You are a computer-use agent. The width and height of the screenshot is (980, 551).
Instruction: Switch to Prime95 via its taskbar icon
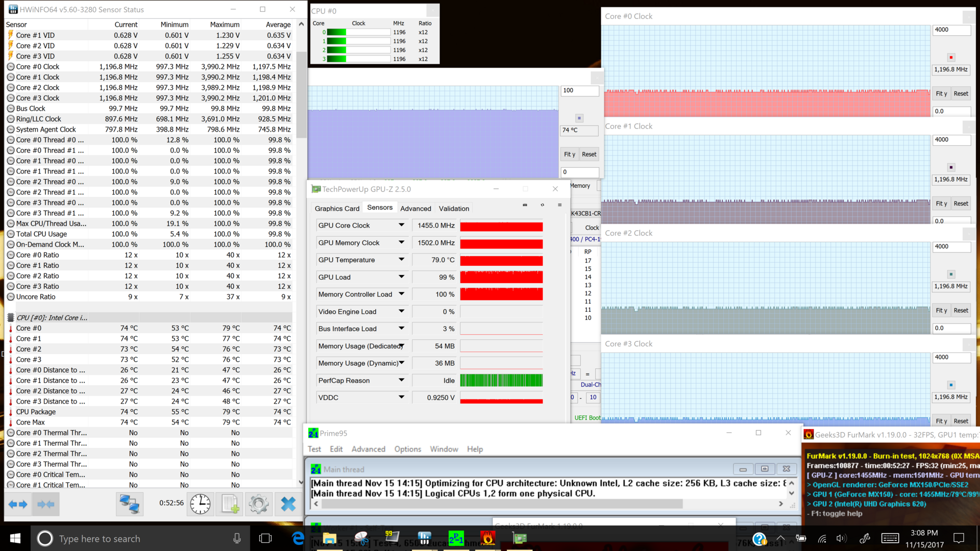click(x=456, y=538)
